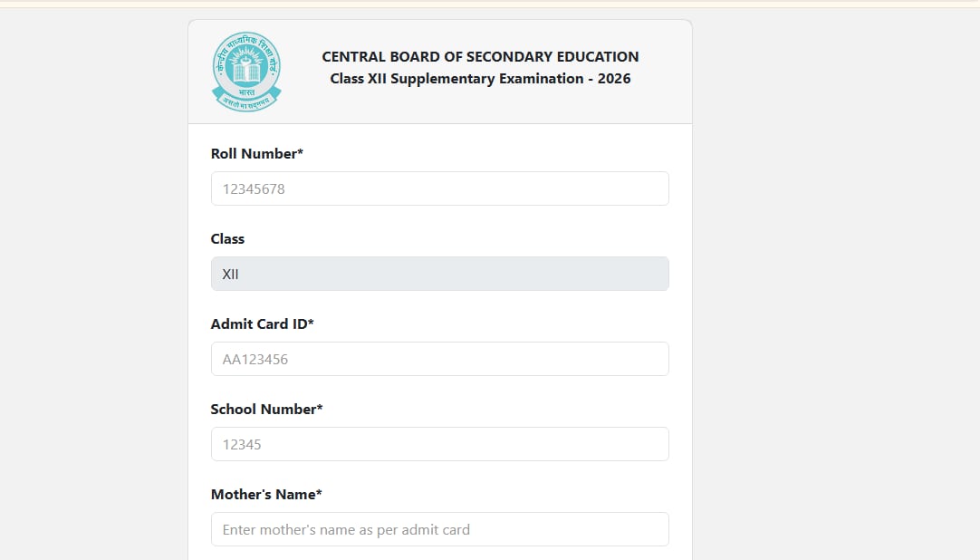Click Central Board of Secondary Education heading

coord(480,57)
